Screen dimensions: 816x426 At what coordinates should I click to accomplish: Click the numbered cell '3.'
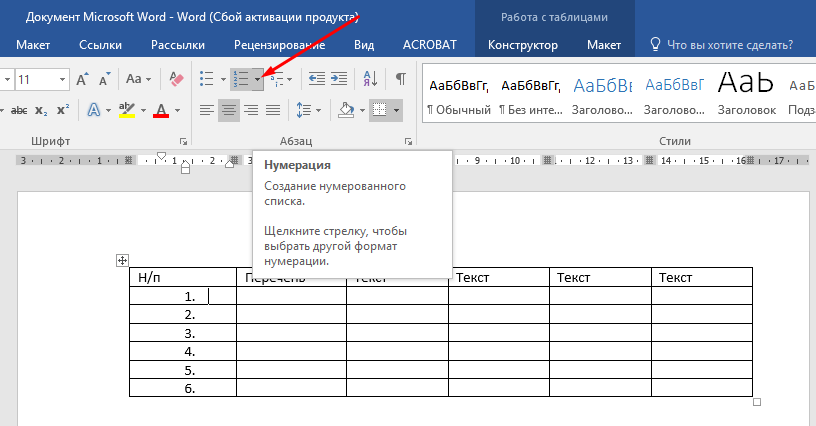coord(183,333)
